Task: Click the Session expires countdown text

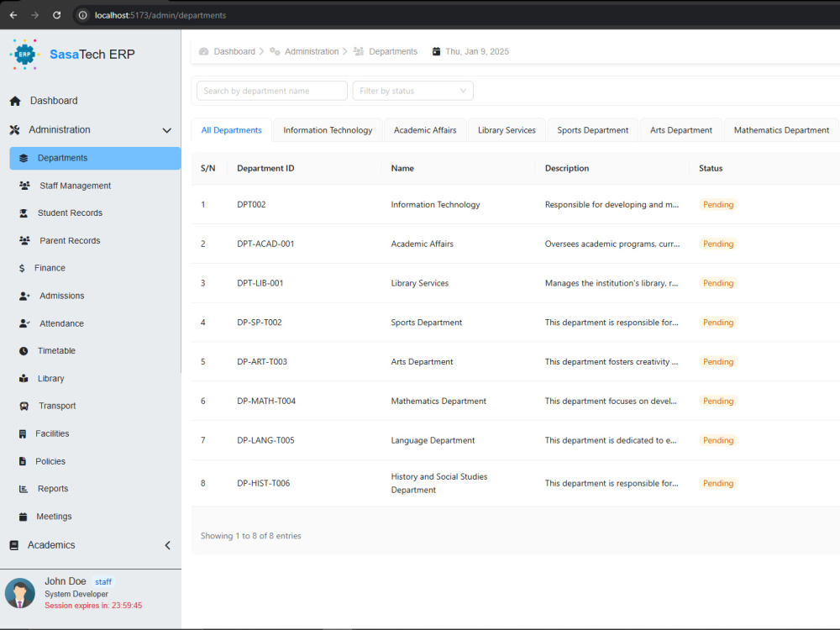Action: [x=93, y=606]
